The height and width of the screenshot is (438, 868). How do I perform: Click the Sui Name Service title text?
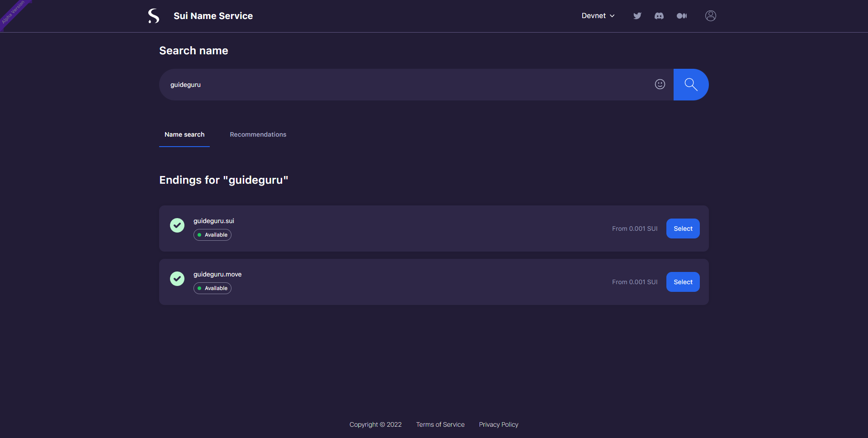click(x=213, y=16)
